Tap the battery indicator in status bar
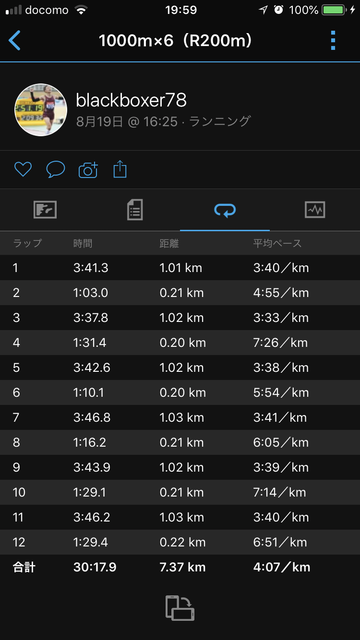Viewport: 360px width, 640px height. (334, 10)
